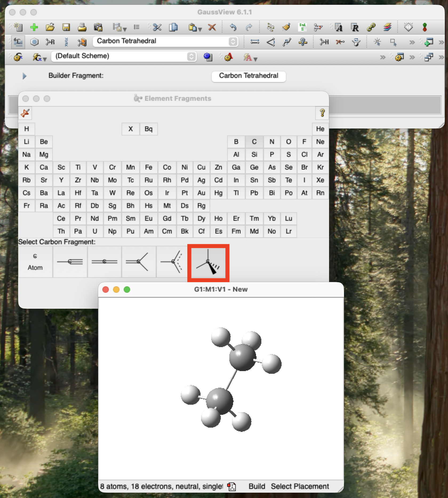Open the Atom List Editor (A icon)
448x498 pixels.
(339, 27)
